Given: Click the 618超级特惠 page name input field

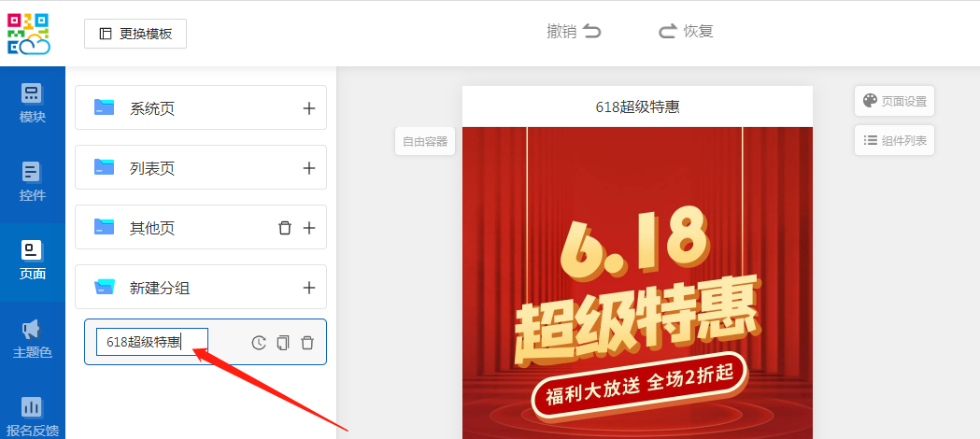Looking at the screenshot, I should 151,342.
